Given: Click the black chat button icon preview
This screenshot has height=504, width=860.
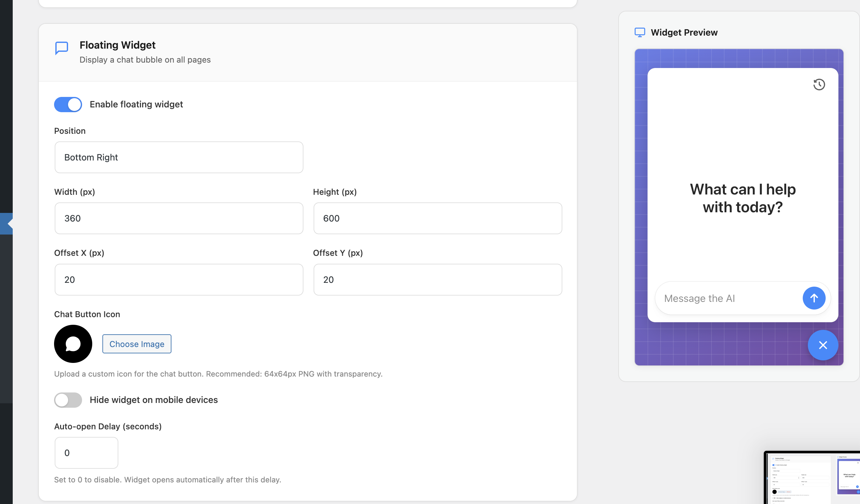Looking at the screenshot, I should pyautogui.click(x=73, y=344).
